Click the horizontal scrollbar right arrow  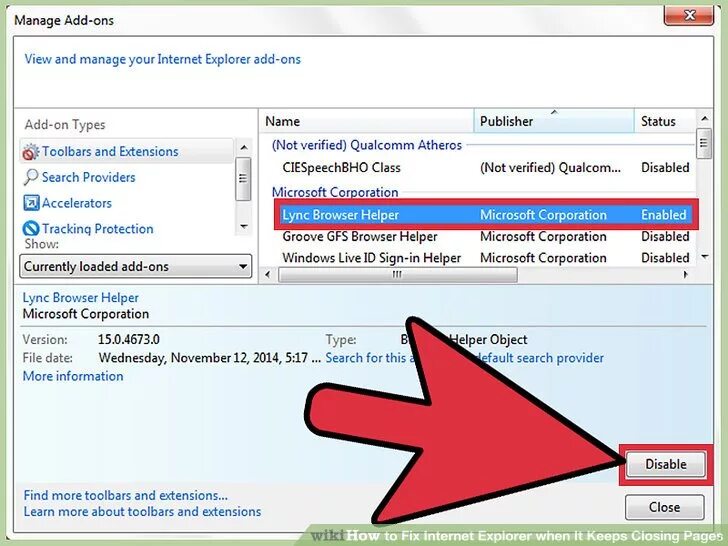coord(685,274)
